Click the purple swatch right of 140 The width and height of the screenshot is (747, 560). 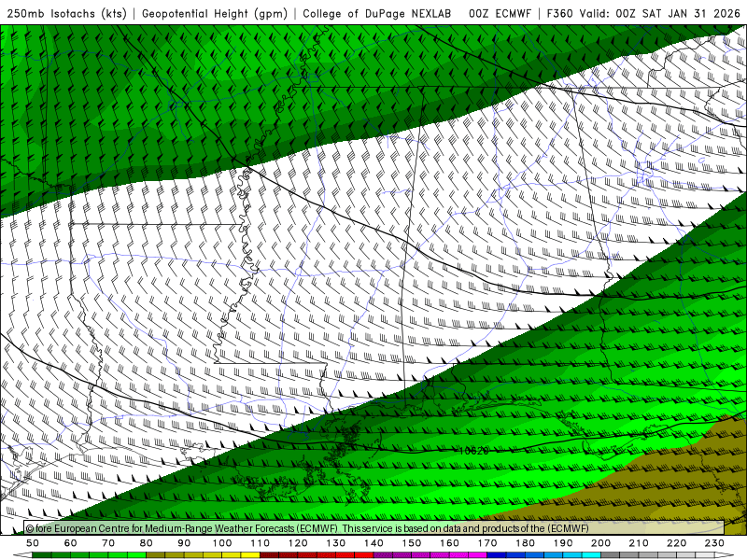[x=383, y=555]
